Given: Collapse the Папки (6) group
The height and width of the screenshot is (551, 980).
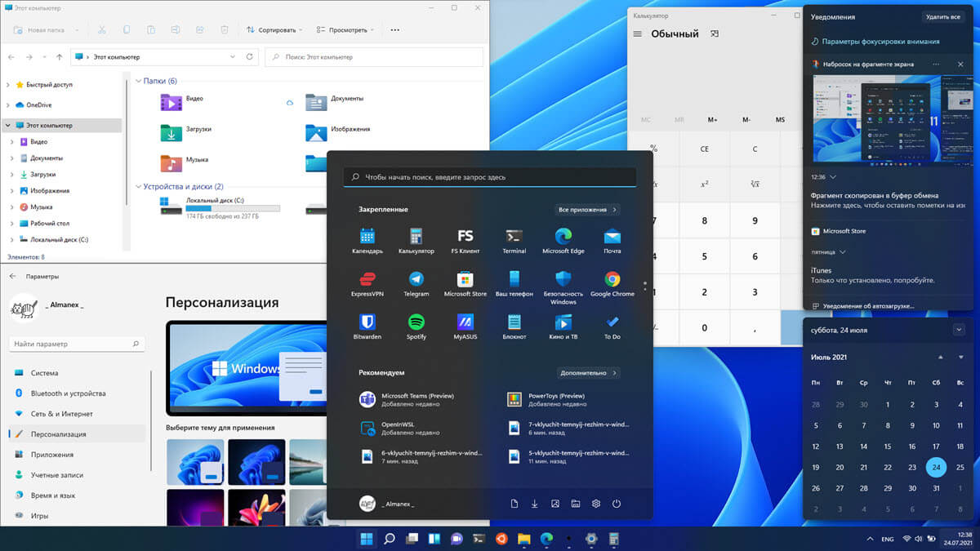Looking at the screenshot, I should (138, 82).
